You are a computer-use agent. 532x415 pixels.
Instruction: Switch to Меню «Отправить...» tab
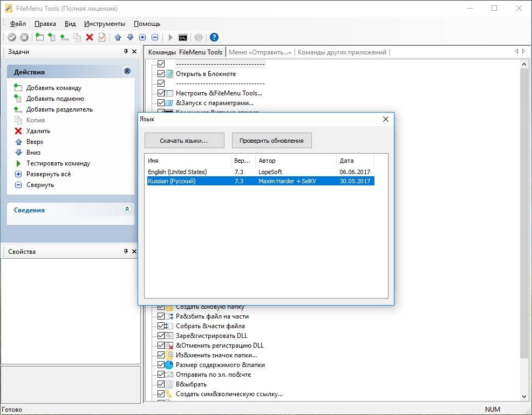coord(260,52)
